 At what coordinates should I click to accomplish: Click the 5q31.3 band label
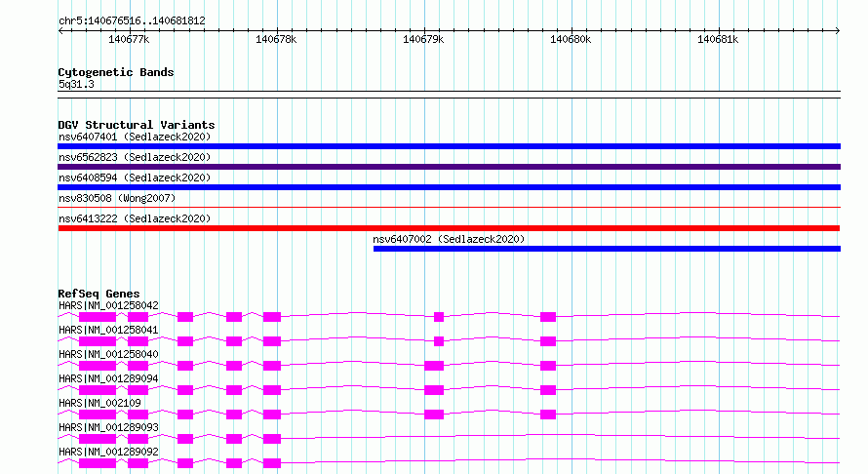[x=76, y=84]
